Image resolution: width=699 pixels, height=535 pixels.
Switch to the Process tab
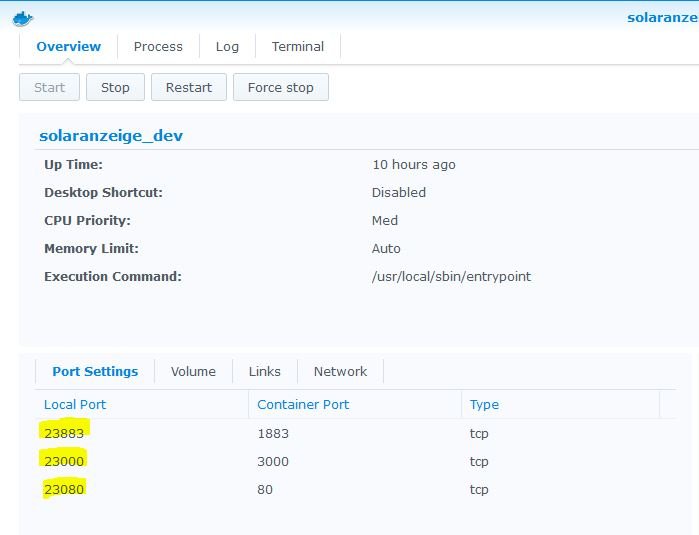point(158,46)
